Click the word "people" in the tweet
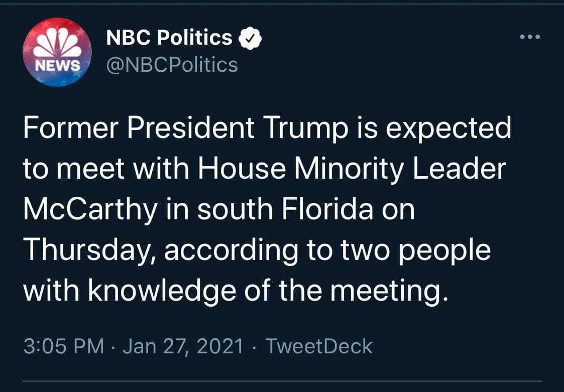The width and height of the screenshot is (564, 392). [444, 251]
